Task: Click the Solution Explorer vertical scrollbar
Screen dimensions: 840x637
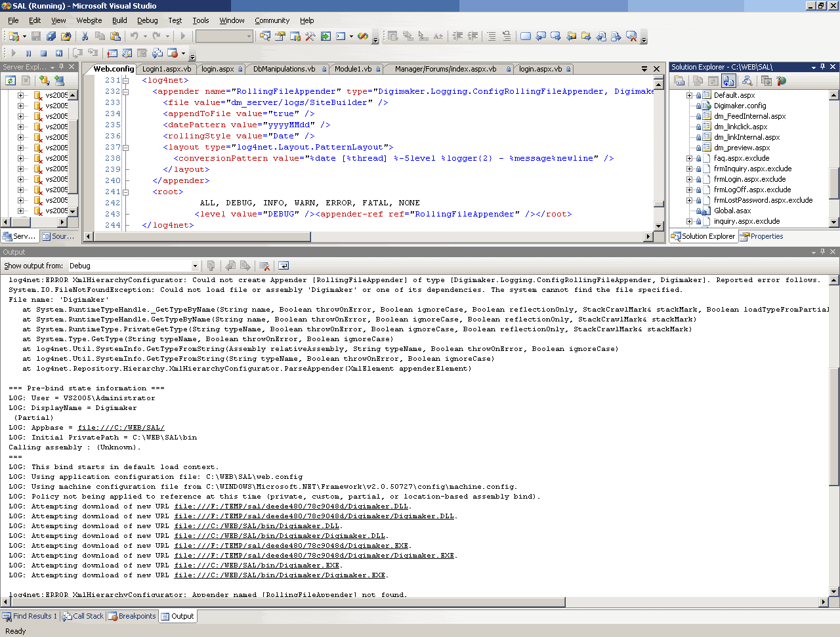Action: coord(834,158)
